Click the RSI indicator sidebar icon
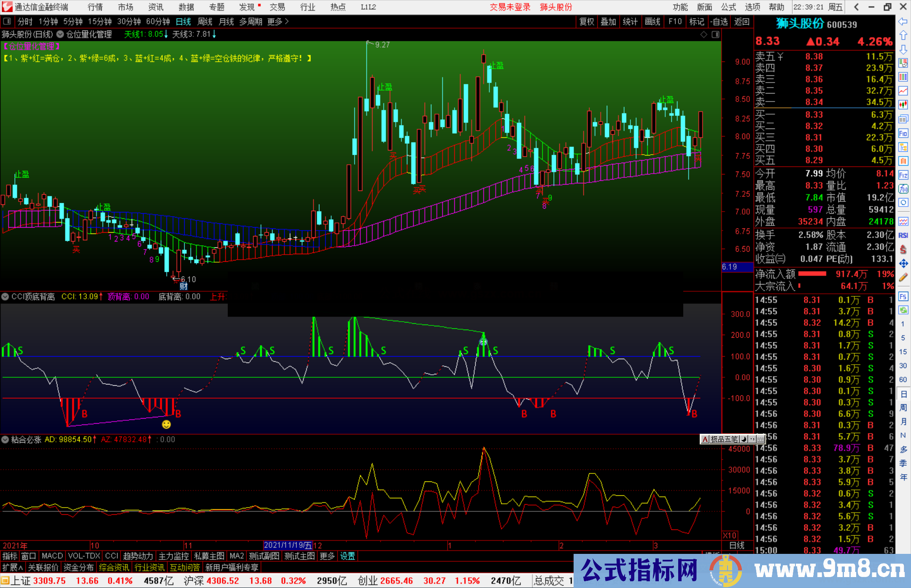Viewport: 911px width, 588px height. point(903,235)
